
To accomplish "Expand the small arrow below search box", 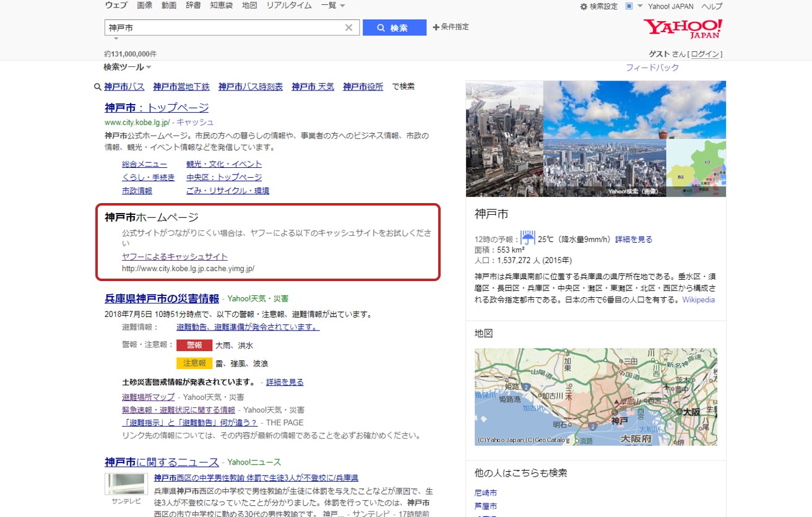I will (116, 38).
